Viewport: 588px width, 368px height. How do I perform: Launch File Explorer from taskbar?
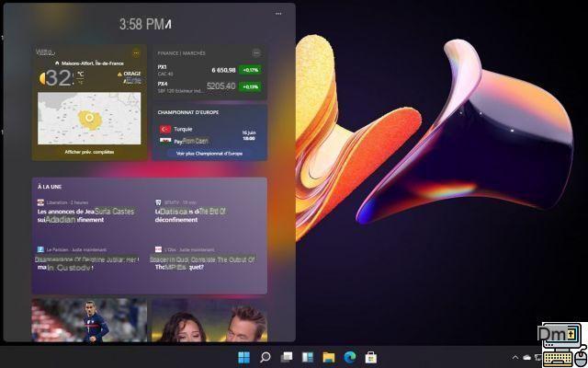329,357
